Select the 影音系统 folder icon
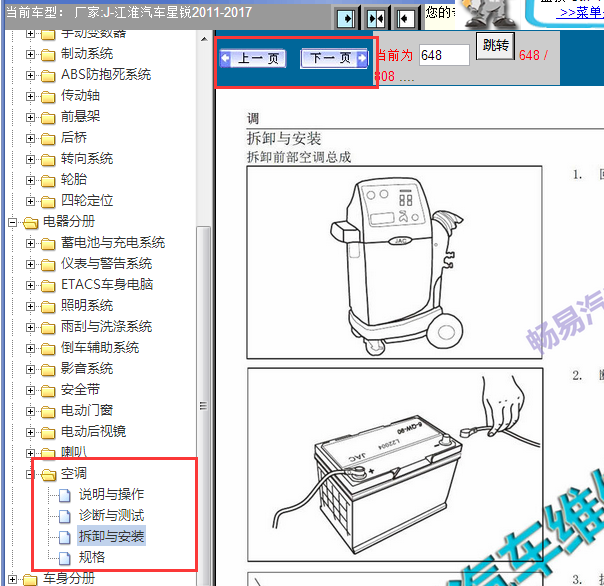This screenshot has width=604, height=586. pos(48,370)
